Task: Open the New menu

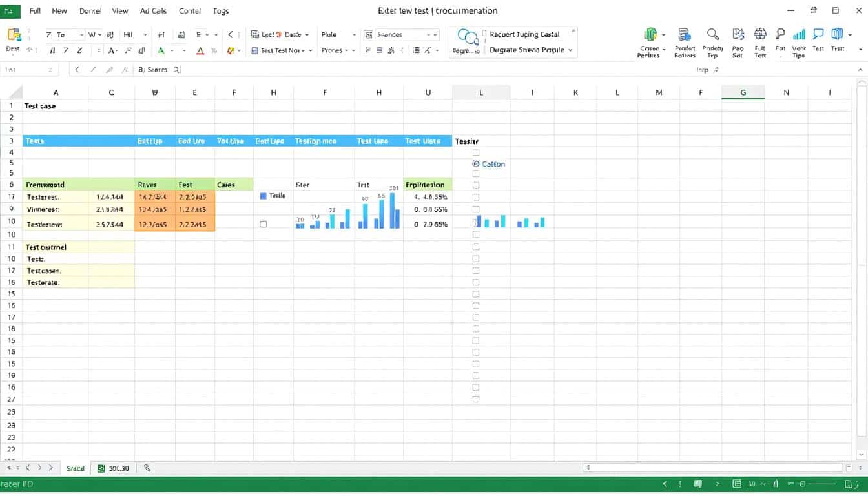Action: [59, 11]
